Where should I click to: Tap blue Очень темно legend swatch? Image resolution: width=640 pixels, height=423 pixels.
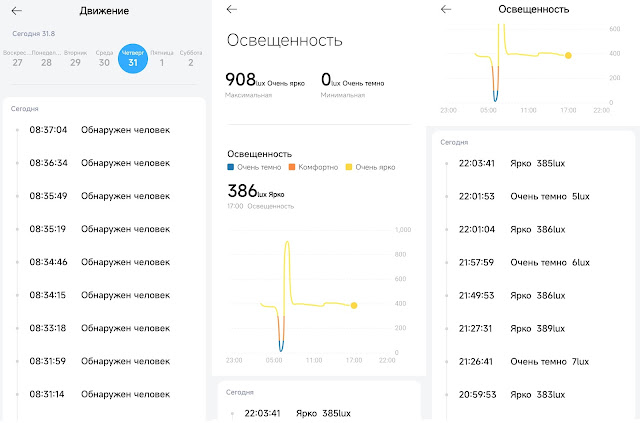(x=230, y=167)
